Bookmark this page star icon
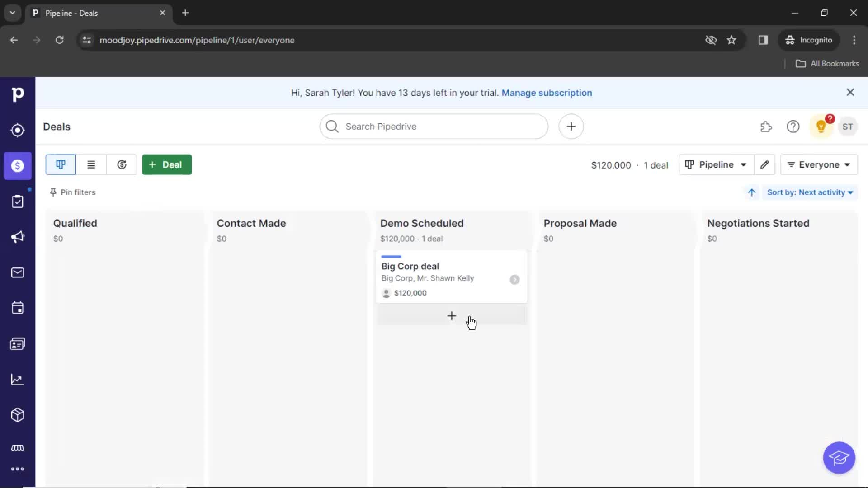This screenshot has width=868, height=488. 731,40
